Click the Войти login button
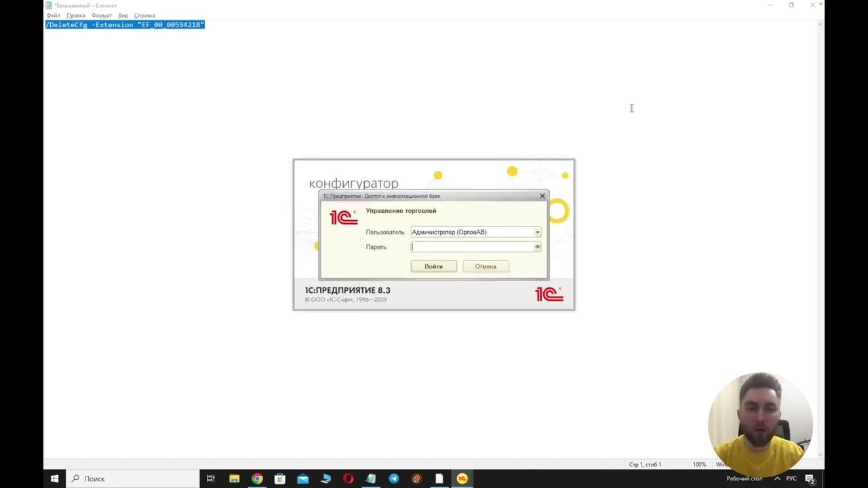The width and height of the screenshot is (868, 488). pyautogui.click(x=433, y=266)
